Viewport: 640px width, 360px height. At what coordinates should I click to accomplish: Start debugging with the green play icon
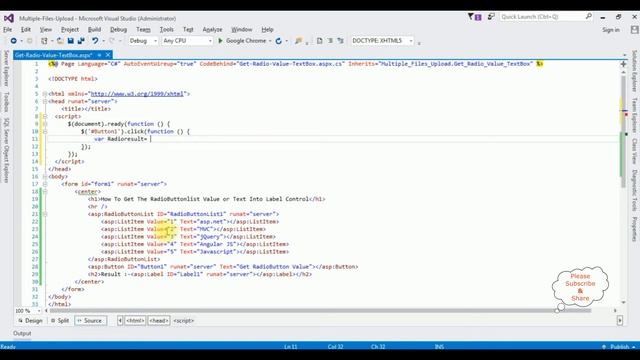pyautogui.click(x=220, y=41)
